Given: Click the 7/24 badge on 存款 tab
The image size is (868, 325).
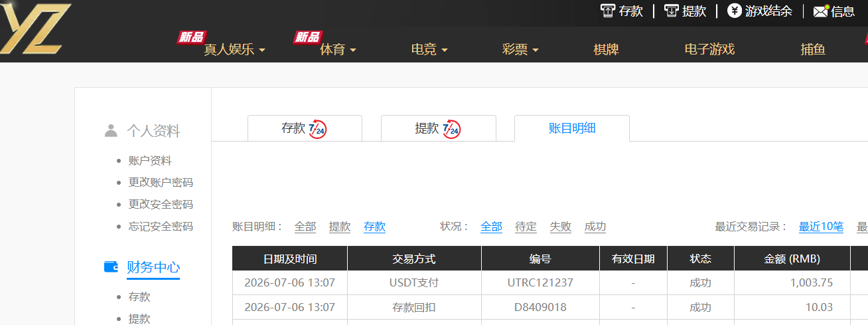Looking at the screenshot, I should [318, 129].
